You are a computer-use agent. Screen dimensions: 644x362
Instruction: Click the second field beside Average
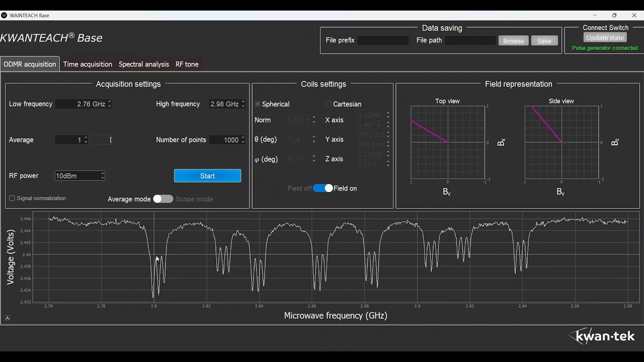click(102, 140)
